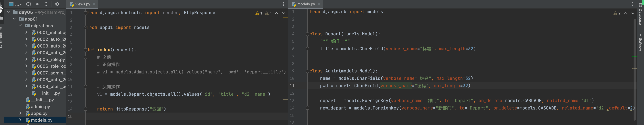
Task: Expand the apps.py file node
Action: click(x=21, y=113)
